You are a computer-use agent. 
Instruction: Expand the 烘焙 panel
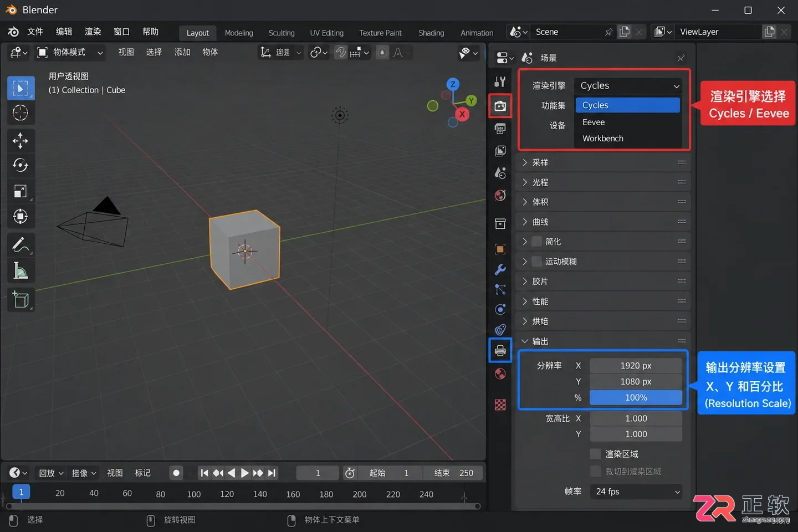603,321
